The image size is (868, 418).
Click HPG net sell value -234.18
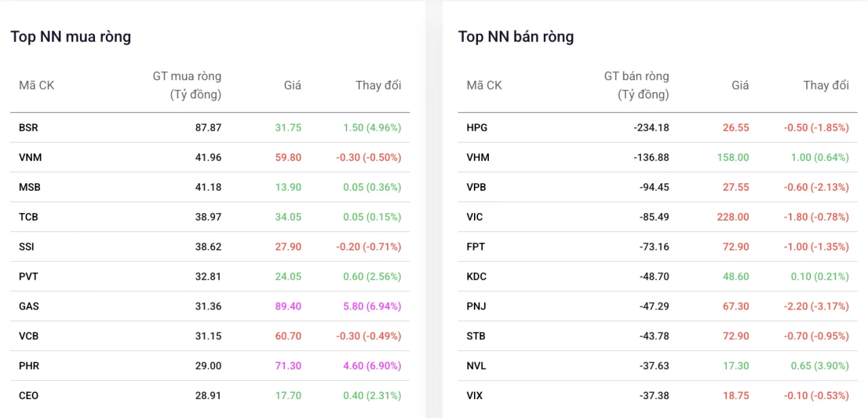pyautogui.click(x=653, y=128)
